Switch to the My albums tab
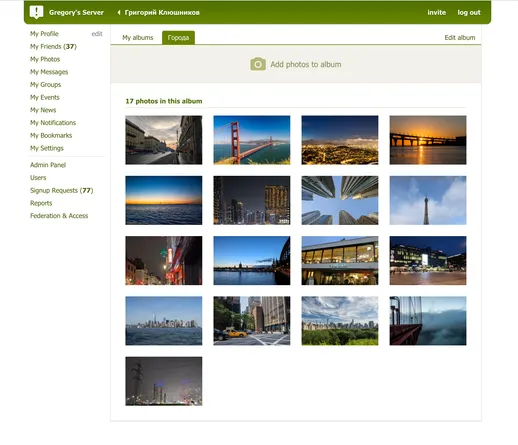Image resolution: width=518 pixels, height=445 pixels. coord(138,38)
